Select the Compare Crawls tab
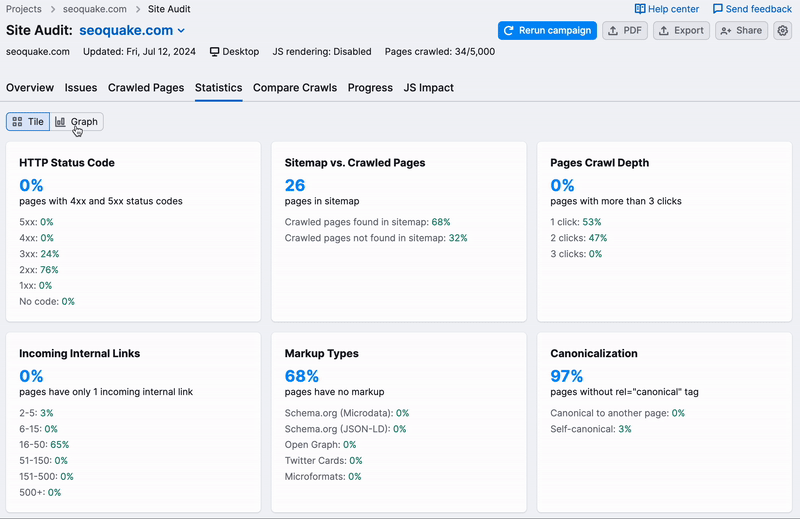Image resolution: width=800 pixels, height=519 pixels. coord(295,88)
